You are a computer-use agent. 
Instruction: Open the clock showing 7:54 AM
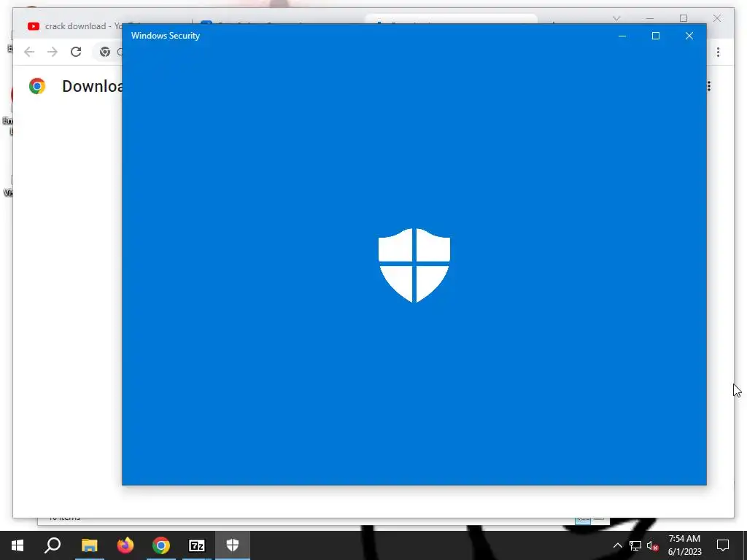684,545
